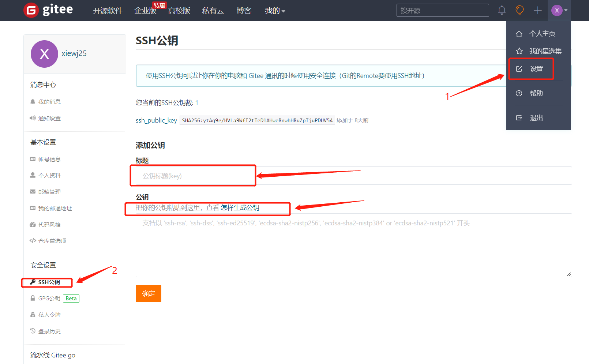589x364 pixels.
Task: Click the logout icon beside 退出
Action: pos(519,118)
